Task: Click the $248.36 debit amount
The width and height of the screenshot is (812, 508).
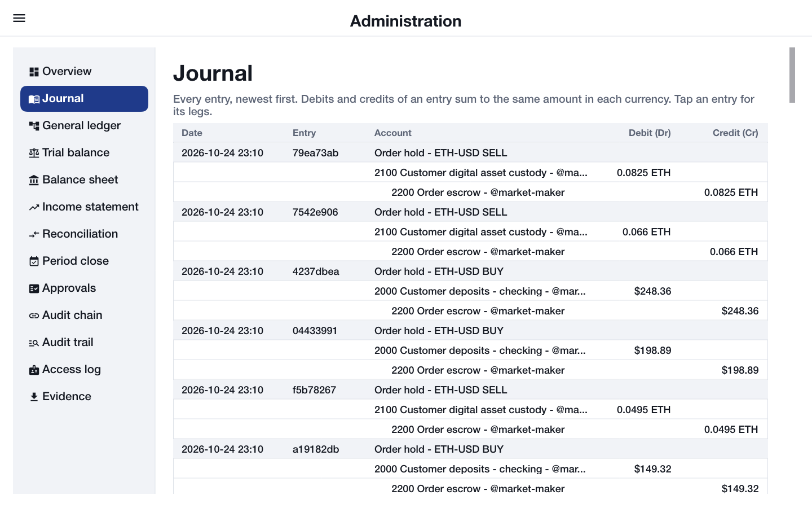Action: (x=652, y=291)
